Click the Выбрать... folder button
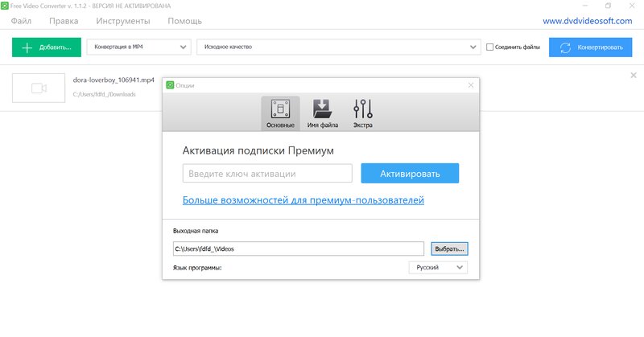This screenshot has height=337, width=644. (449, 249)
